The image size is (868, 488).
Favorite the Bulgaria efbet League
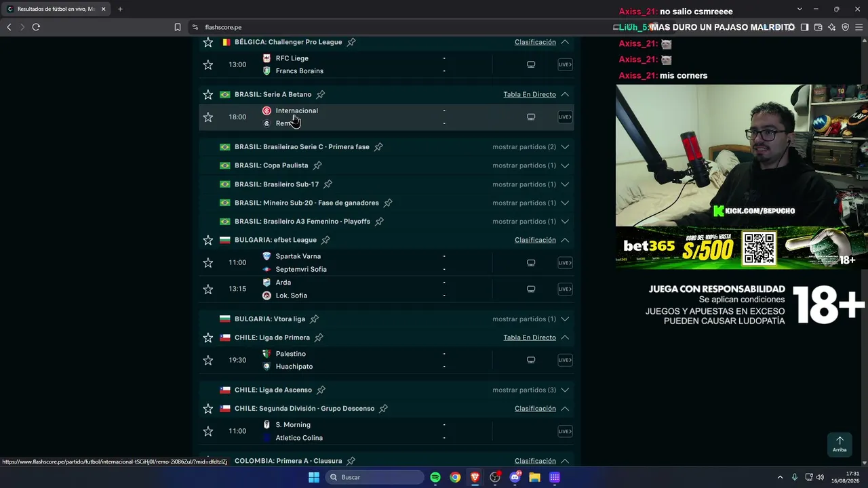(208, 240)
